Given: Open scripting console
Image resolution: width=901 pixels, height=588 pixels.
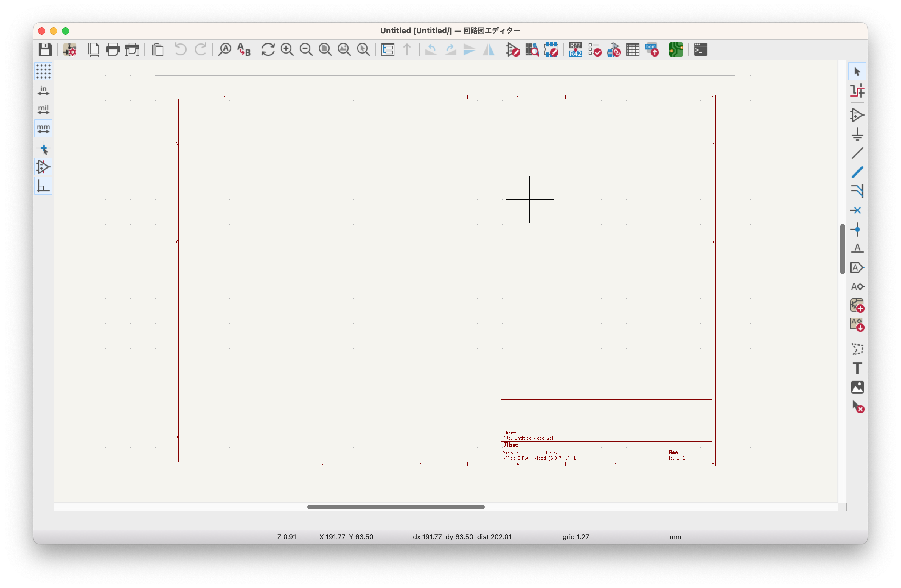Looking at the screenshot, I should [x=701, y=49].
